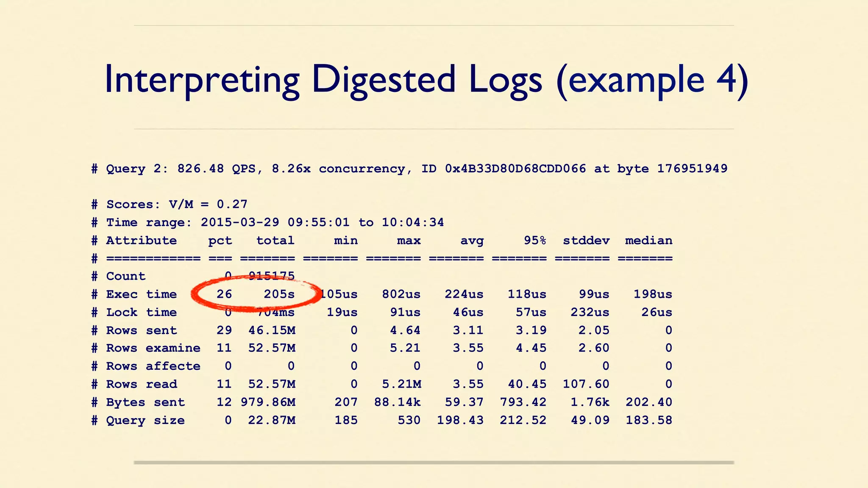
Task: Click the 'avg' column header
Action: (472, 241)
